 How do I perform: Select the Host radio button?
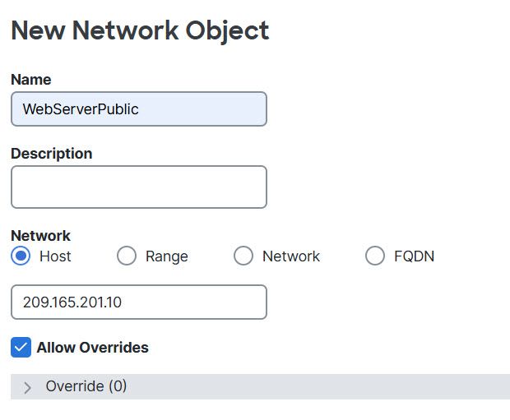21,256
